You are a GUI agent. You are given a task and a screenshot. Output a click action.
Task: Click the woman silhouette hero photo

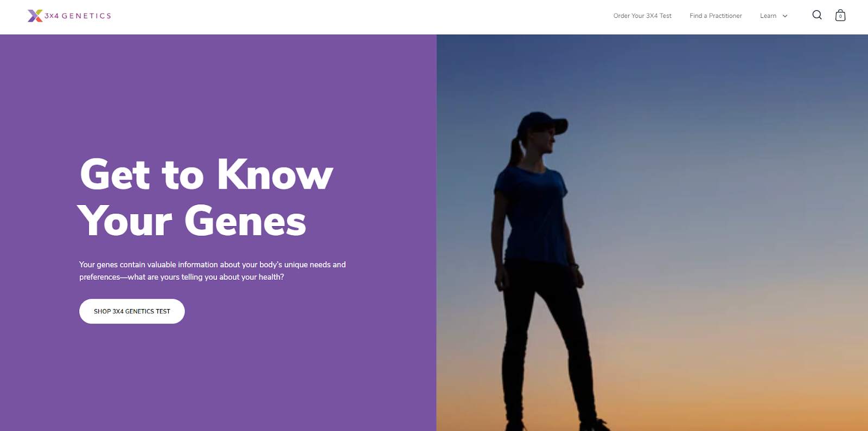[x=652, y=233]
